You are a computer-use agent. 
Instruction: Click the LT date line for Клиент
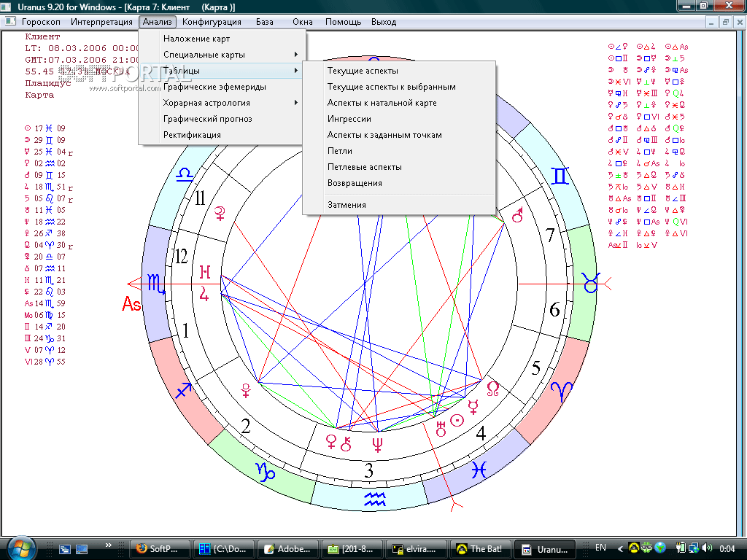[82, 48]
